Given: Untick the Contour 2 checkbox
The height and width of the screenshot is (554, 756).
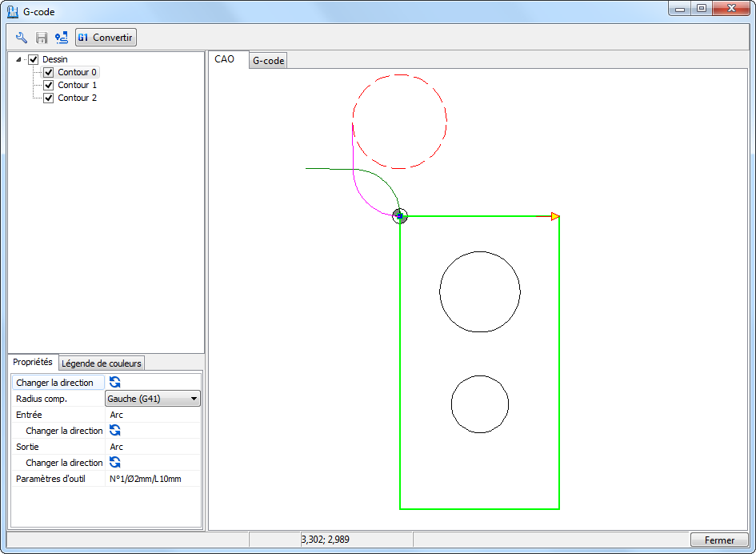Looking at the screenshot, I should (49, 98).
